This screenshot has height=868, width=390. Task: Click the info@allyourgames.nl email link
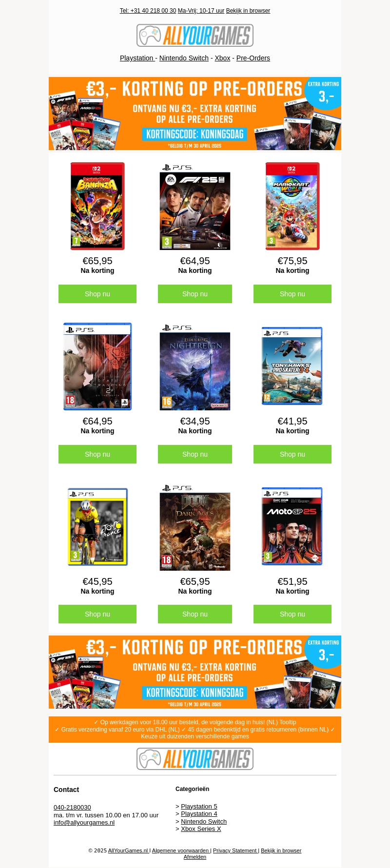(84, 823)
